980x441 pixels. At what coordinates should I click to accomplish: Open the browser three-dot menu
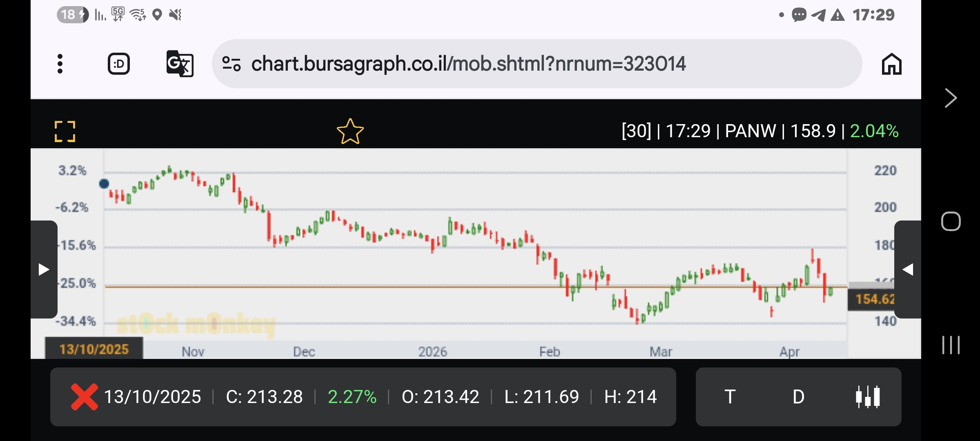coord(60,64)
